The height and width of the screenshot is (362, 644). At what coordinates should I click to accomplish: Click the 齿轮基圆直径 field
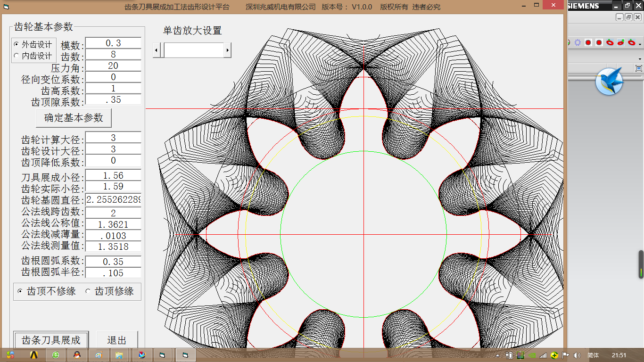(x=113, y=200)
